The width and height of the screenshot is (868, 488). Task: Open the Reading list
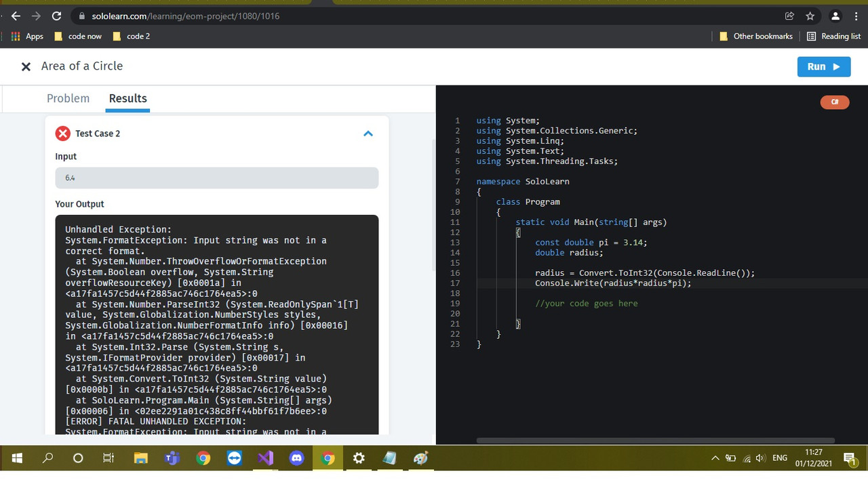pyautogui.click(x=833, y=36)
